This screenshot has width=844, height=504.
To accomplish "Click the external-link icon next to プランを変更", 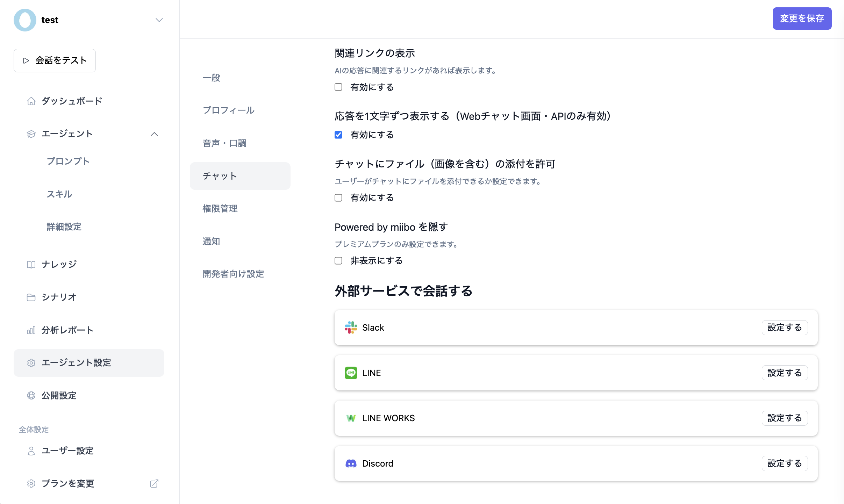I will pyautogui.click(x=154, y=484).
